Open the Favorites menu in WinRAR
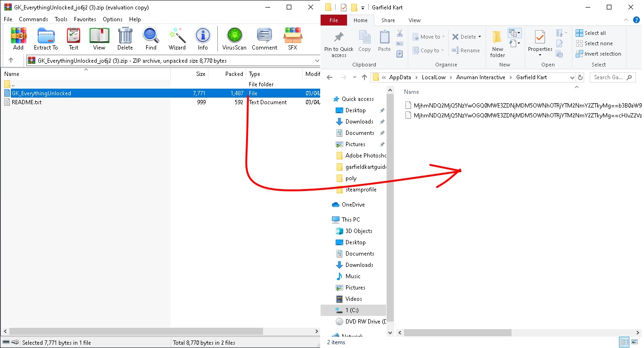The height and width of the screenshot is (348, 644). point(85,19)
